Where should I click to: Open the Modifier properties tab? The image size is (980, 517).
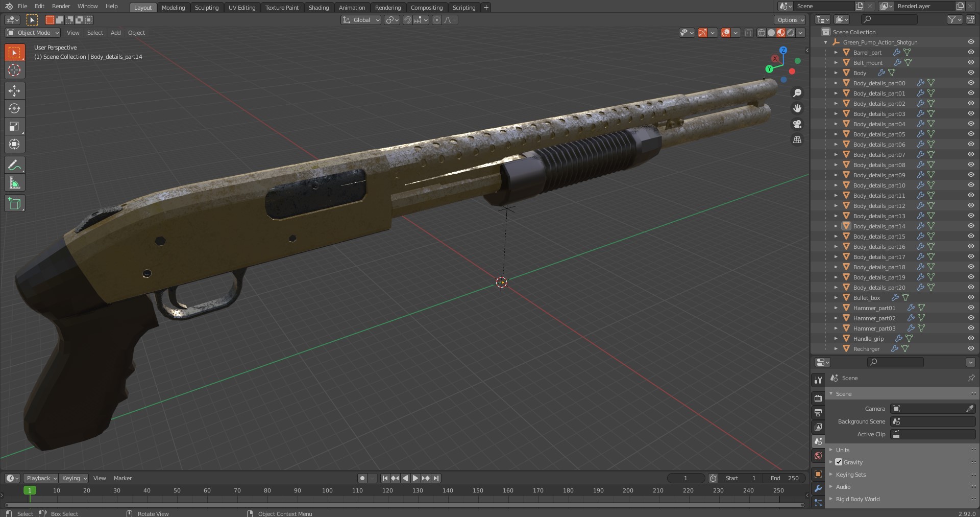(818, 488)
